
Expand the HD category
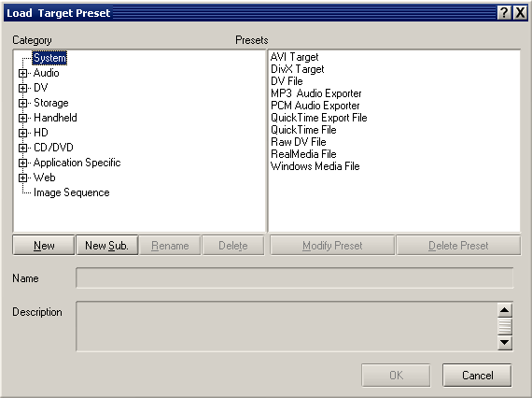click(22, 133)
